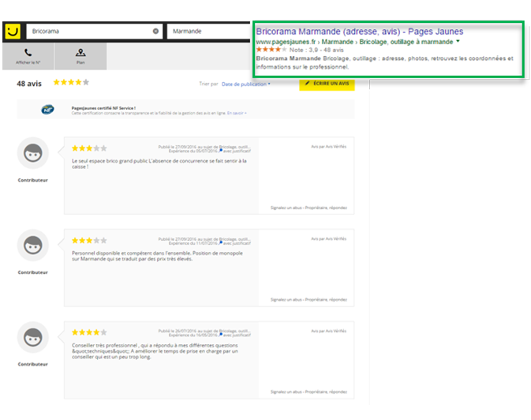This screenshot has width=531, height=420.
Task: Focus the Bricorama search input
Action: [x=95, y=32]
